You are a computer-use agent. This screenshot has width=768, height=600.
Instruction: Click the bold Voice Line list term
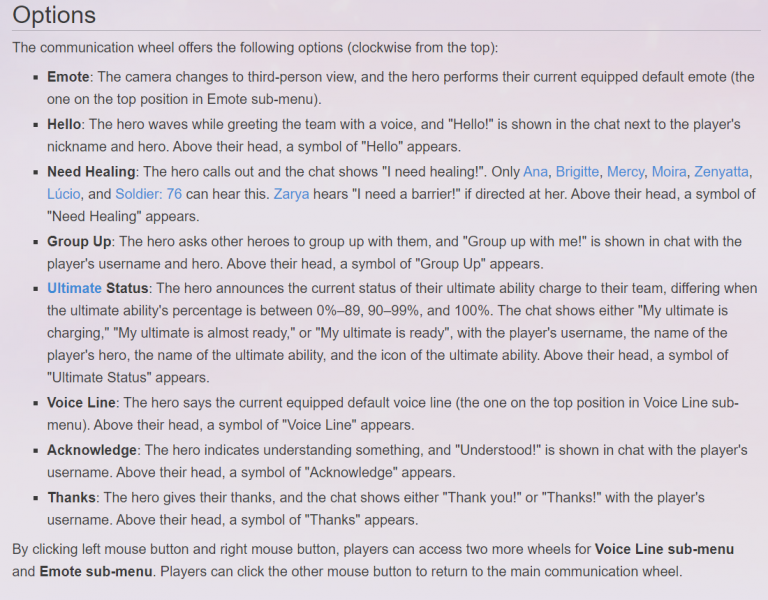(81, 403)
